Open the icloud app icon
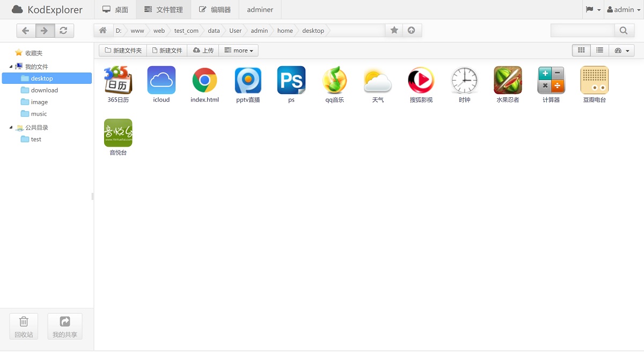 click(162, 80)
